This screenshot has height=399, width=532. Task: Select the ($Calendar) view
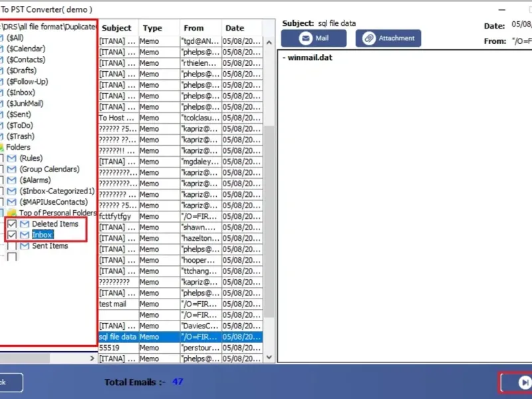point(26,49)
